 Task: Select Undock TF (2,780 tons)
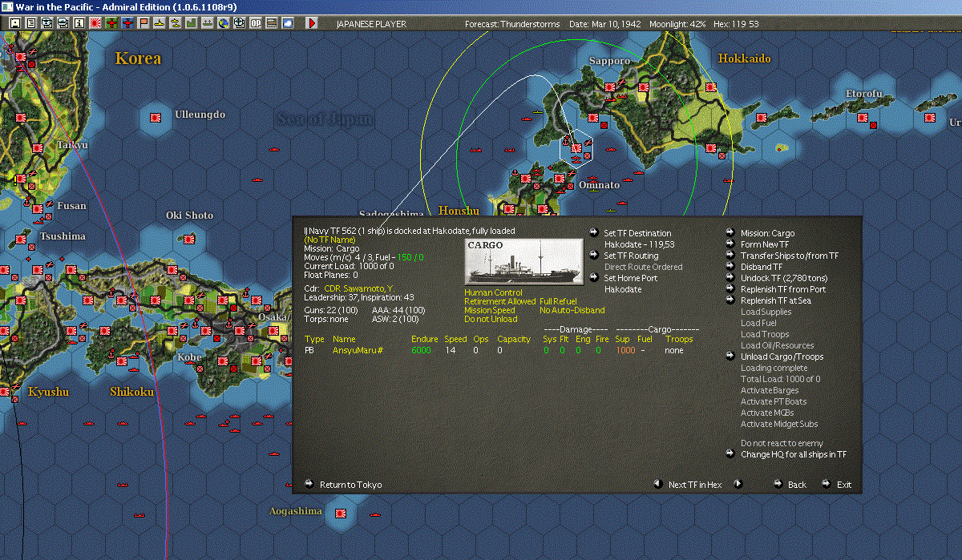point(784,278)
